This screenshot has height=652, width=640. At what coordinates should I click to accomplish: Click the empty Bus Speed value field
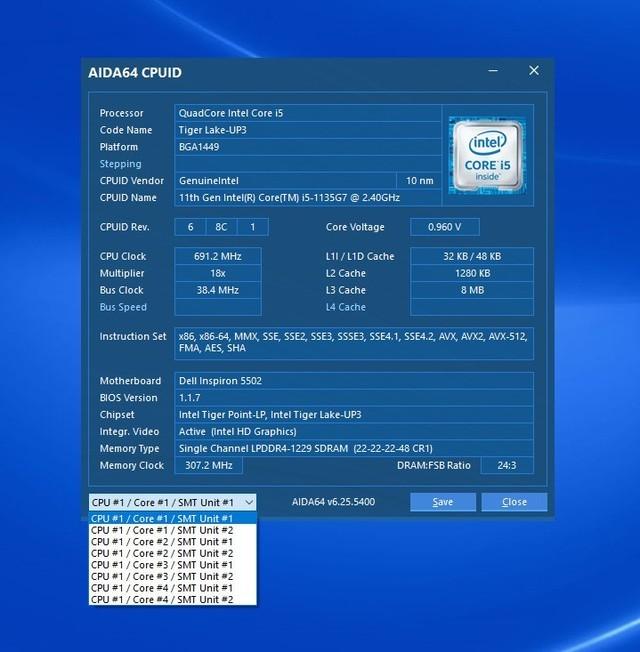pos(218,307)
